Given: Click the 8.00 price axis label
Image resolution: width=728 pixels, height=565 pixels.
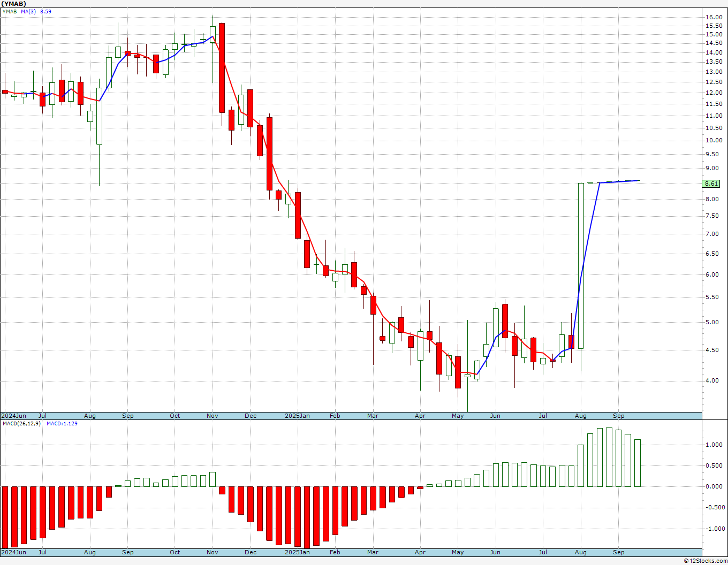Looking at the screenshot, I should click(712, 199).
